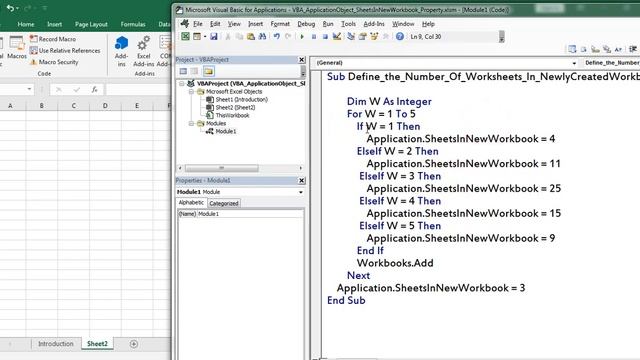Toggle Use Relative References in Excel ribbon
This screenshot has width=640, height=360.
tap(65, 51)
